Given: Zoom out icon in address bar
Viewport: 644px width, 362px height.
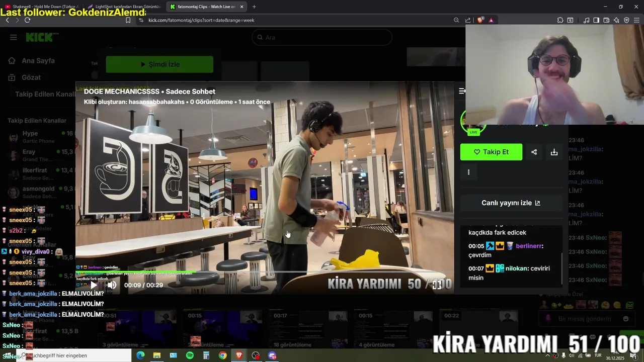Looking at the screenshot, I should (456, 20).
